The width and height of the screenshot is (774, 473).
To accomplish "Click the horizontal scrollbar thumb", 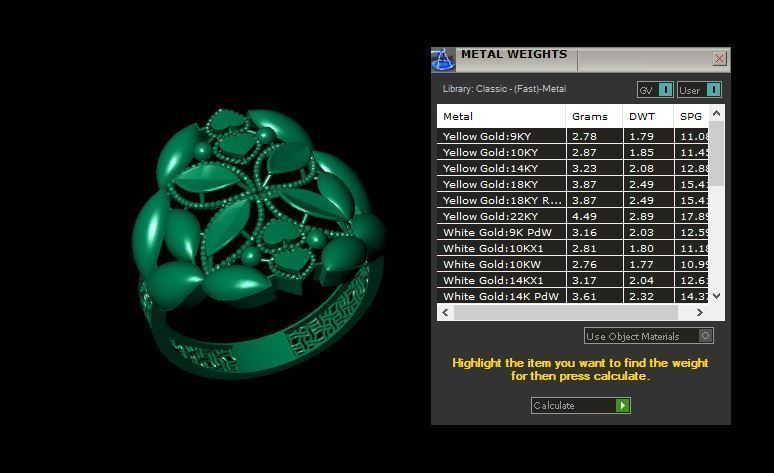I will click(566, 312).
